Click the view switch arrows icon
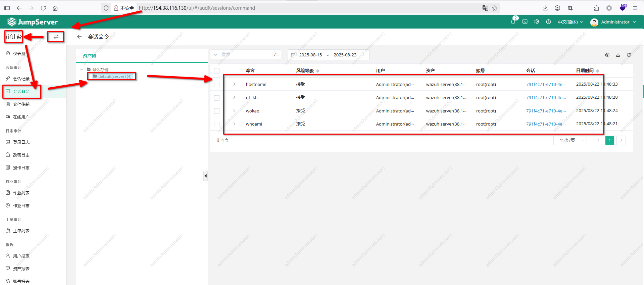Image resolution: width=644 pixels, height=285 pixels. [56, 37]
